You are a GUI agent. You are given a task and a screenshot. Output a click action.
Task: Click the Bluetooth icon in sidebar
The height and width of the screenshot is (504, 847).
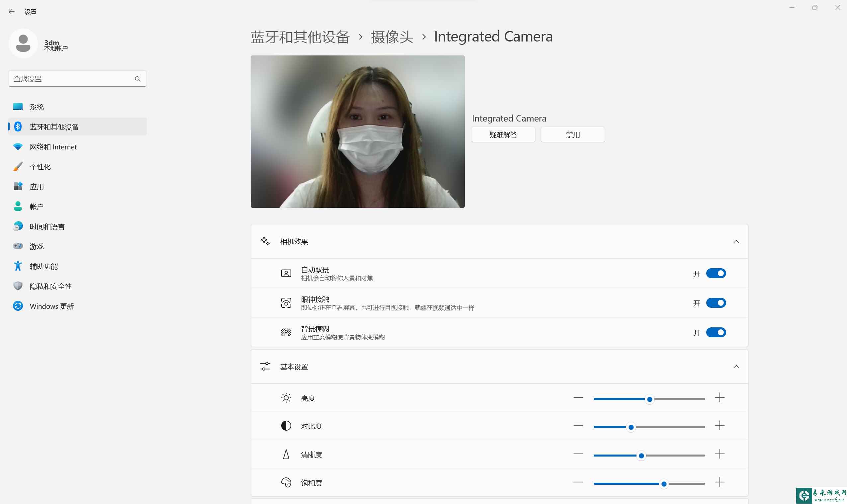pos(18,127)
